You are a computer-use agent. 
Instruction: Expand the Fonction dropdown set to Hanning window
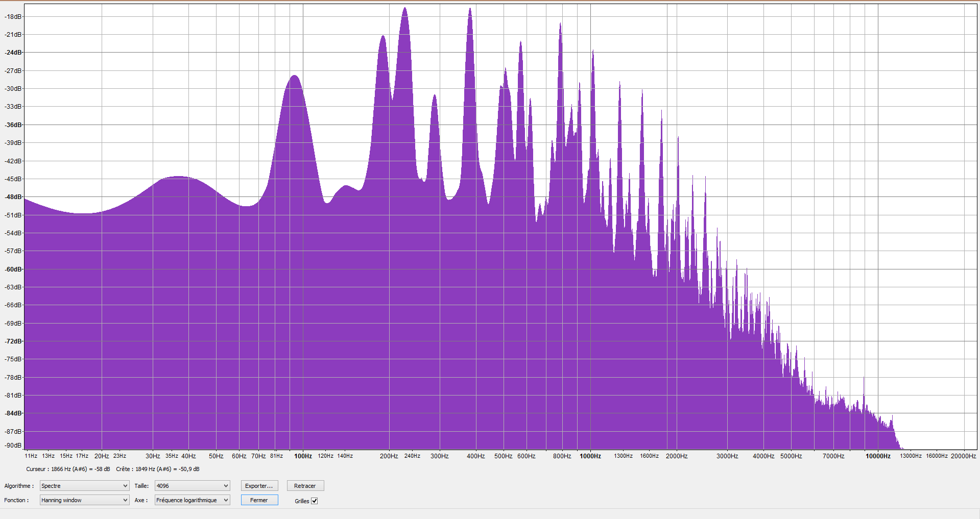tap(84, 500)
